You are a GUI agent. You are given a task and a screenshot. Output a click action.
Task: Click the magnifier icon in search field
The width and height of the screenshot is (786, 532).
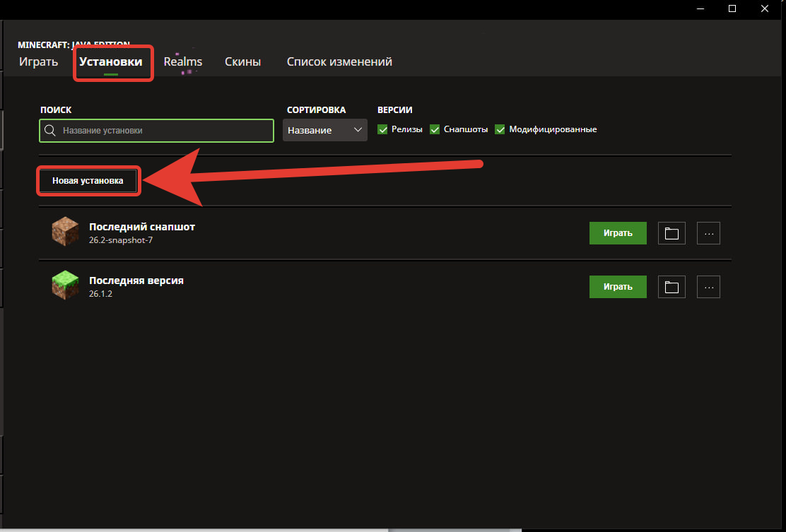tap(50, 130)
